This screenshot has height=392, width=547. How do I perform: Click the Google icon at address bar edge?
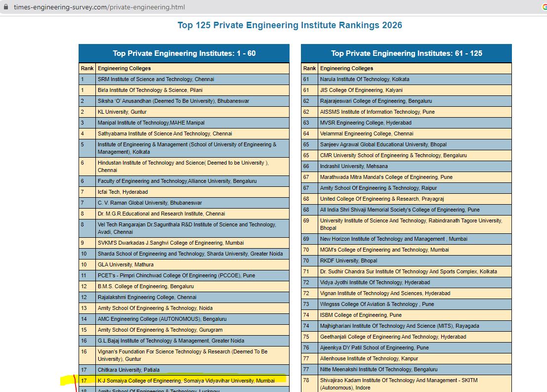click(x=544, y=7)
